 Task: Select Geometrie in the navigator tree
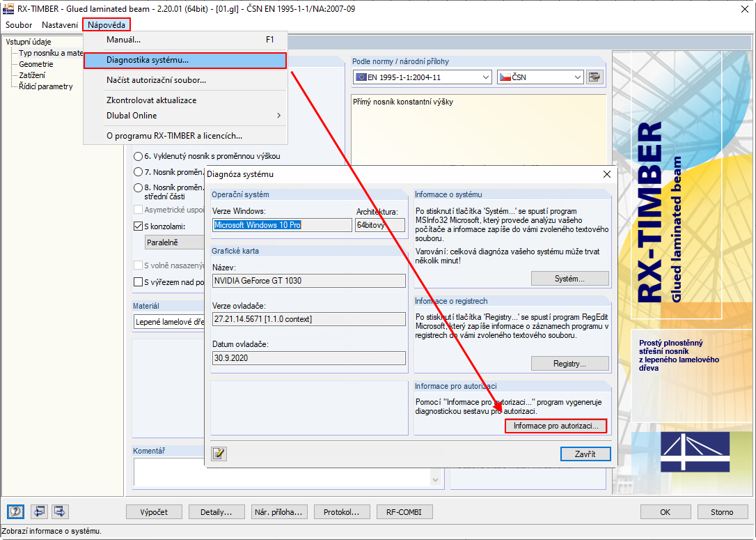click(x=36, y=64)
